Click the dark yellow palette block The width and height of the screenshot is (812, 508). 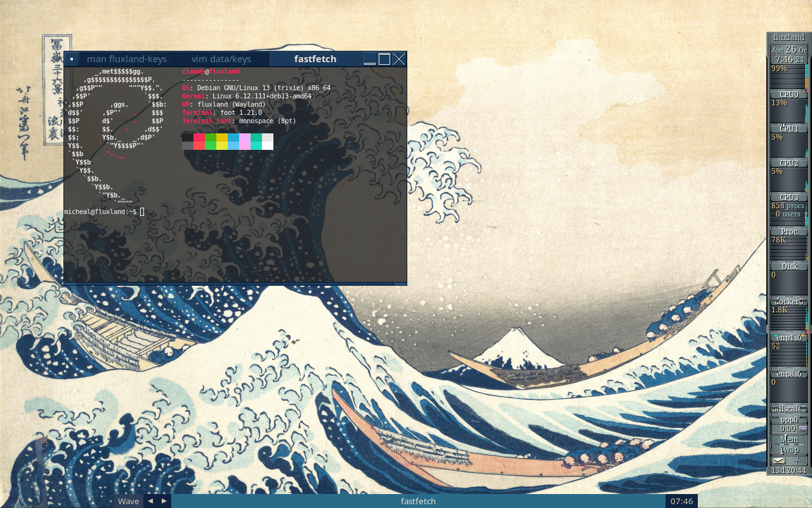222,137
